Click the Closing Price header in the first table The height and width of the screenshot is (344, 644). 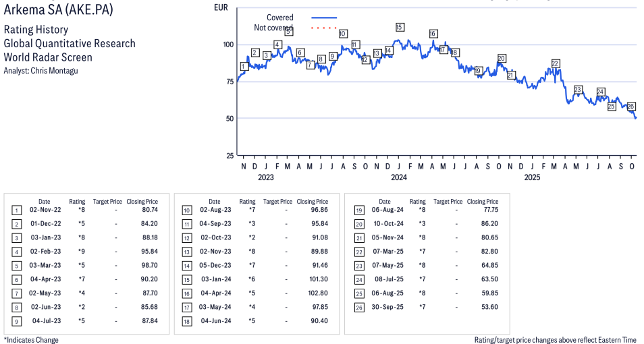click(142, 202)
